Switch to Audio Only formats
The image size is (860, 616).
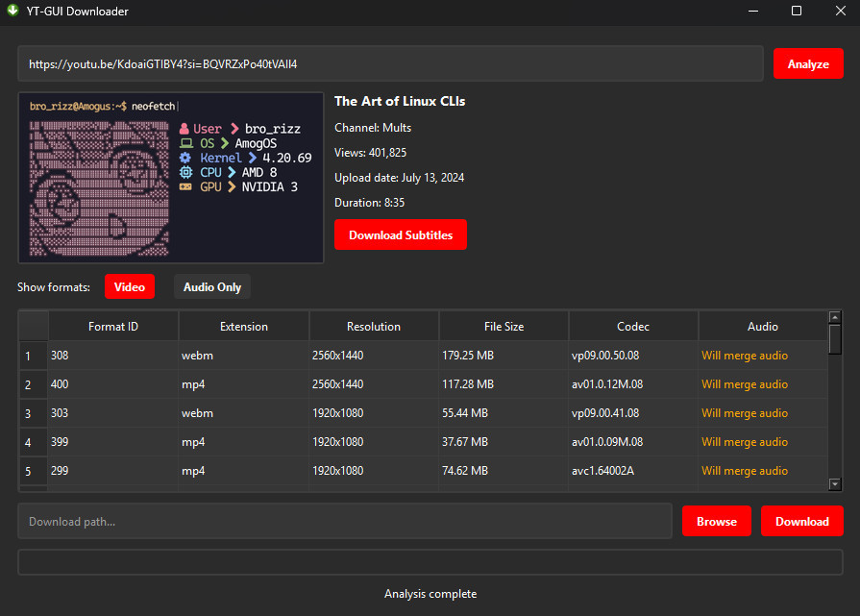tap(212, 287)
